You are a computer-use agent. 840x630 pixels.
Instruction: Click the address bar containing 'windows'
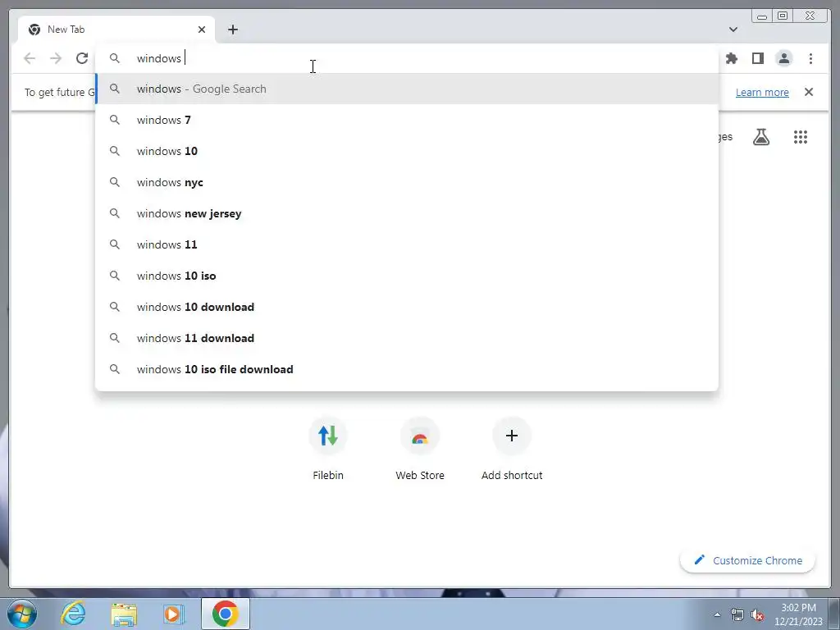(x=407, y=58)
